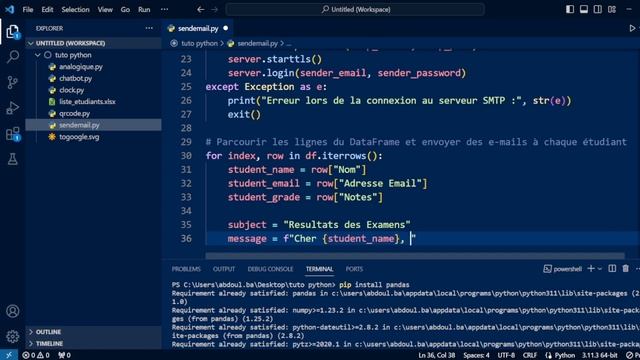
Task: Place cursor on line 35 subject text
Action: pyautogui.click(x=319, y=225)
